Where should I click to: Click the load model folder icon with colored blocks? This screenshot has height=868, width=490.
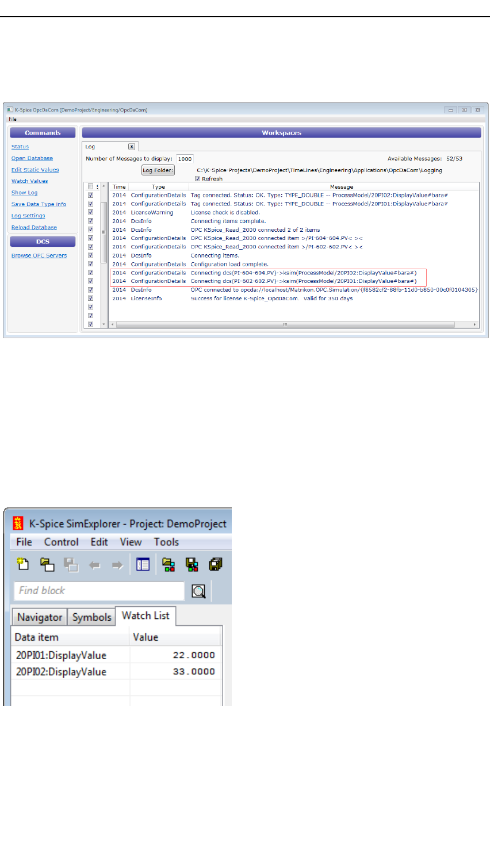(169, 564)
